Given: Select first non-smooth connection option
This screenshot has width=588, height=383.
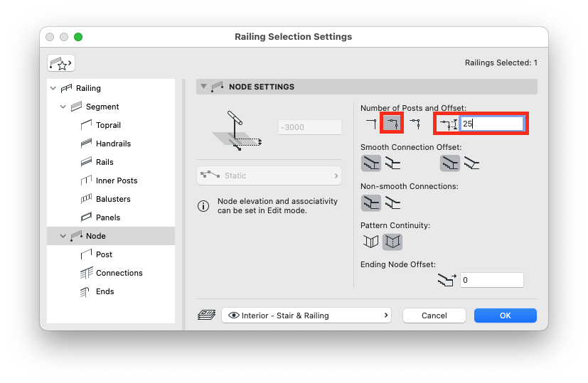Looking at the screenshot, I should point(371,203).
